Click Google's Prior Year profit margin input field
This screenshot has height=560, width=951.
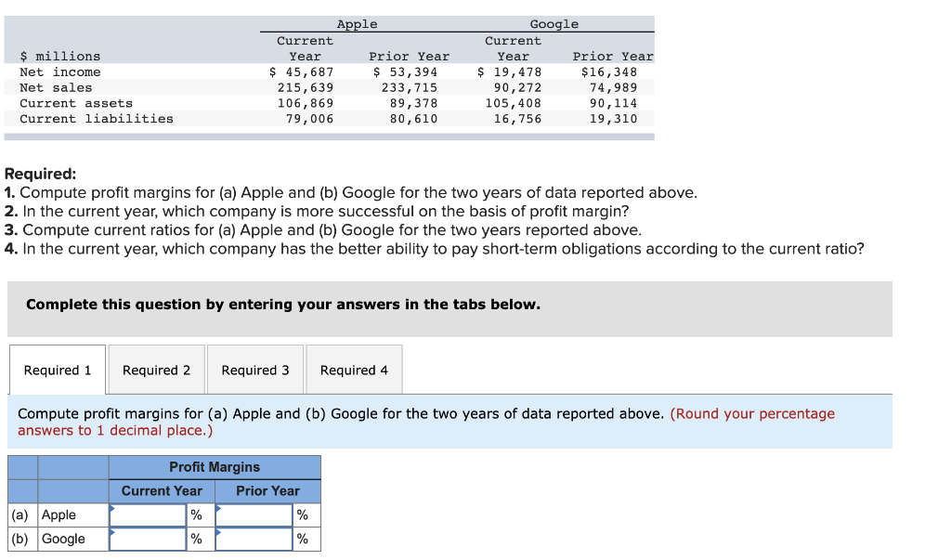click(254, 538)
